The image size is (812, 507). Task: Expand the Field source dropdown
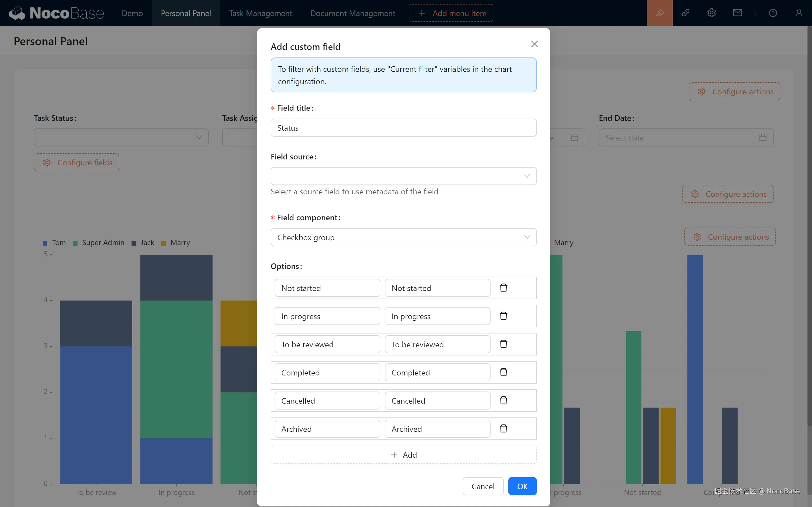click(403, 176)
